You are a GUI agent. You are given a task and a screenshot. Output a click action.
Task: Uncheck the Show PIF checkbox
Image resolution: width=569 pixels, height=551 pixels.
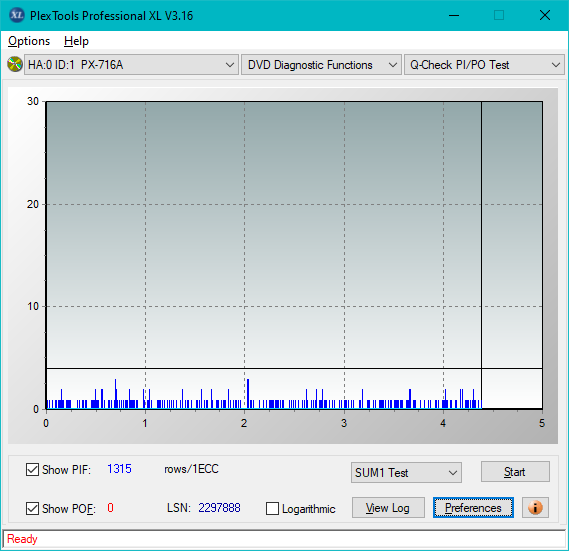pos(32,469)
